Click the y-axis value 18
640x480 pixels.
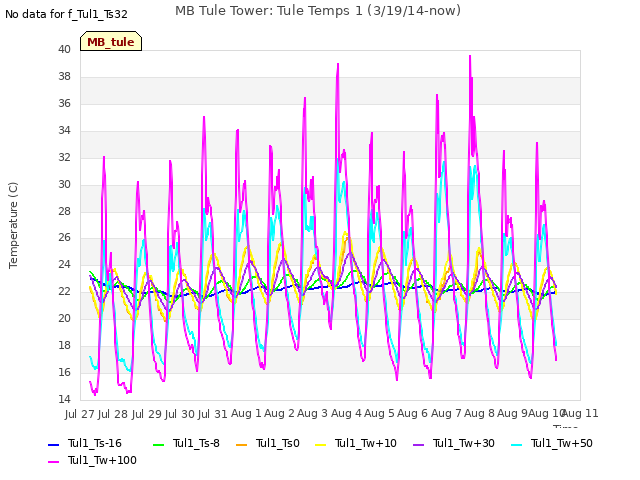click(x=64, y=345)
